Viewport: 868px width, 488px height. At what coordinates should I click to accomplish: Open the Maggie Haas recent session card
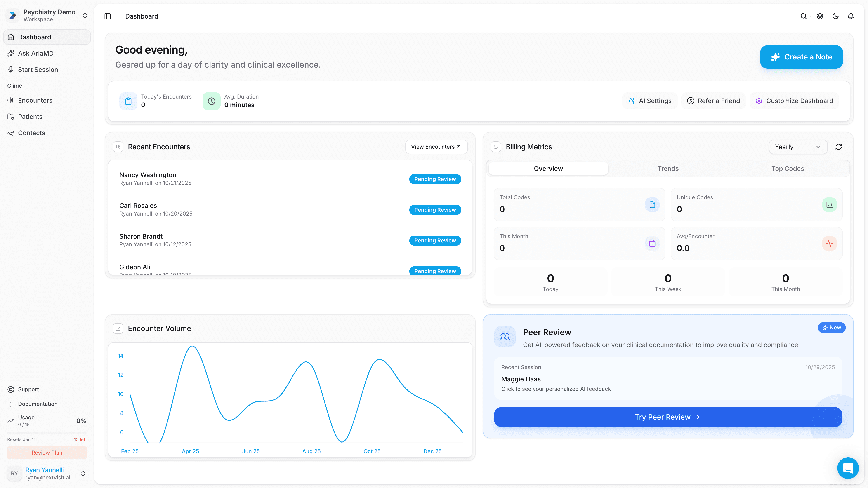coord(668,378)
